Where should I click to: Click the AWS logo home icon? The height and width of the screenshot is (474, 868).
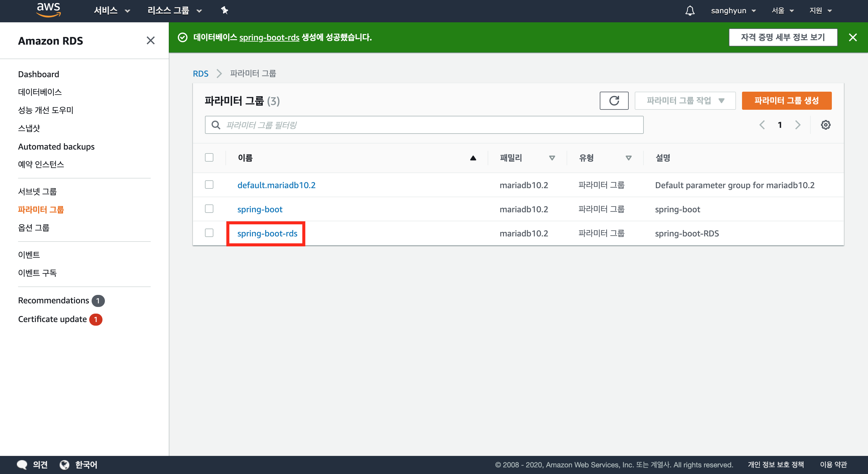click(x=48, y=10)
